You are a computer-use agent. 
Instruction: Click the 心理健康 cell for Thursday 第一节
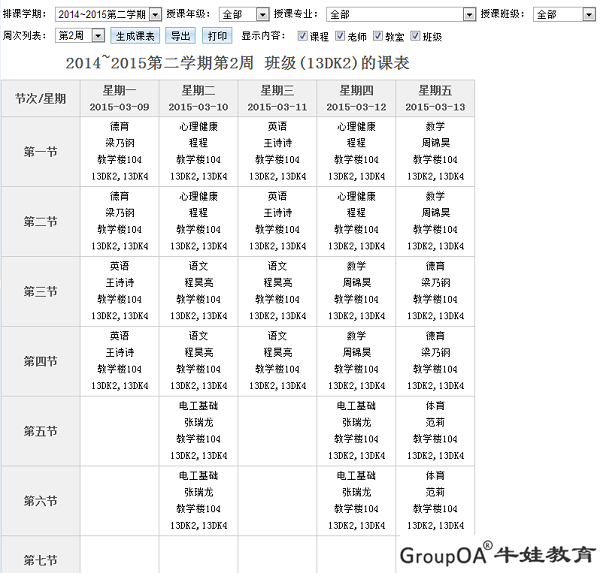tap(356, 152)
